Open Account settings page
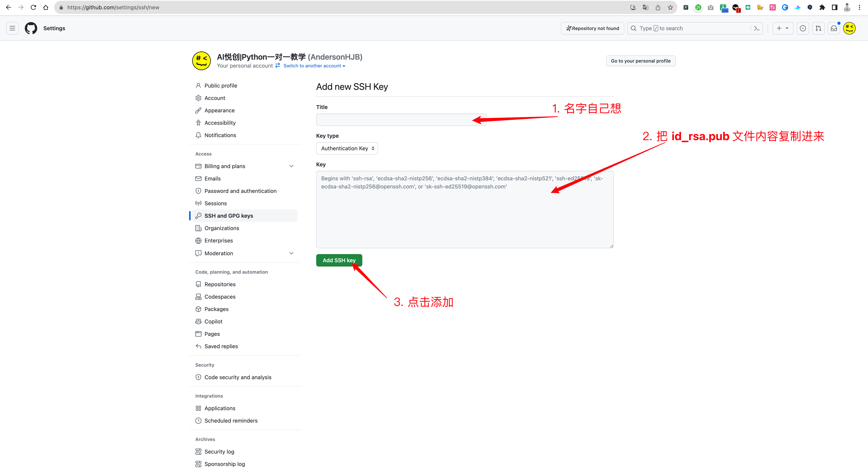The height and width of the screenshot is (471, 868). click(245, 98)
